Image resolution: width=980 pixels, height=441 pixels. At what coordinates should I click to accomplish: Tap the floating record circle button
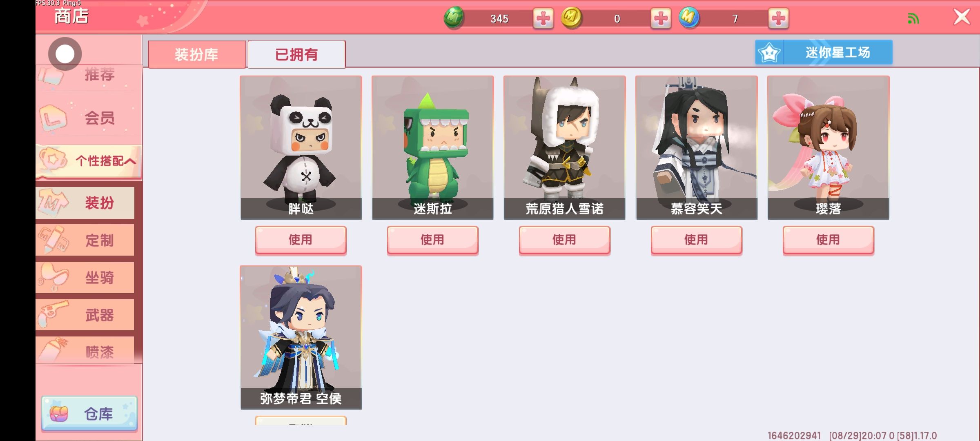[65, 54]
